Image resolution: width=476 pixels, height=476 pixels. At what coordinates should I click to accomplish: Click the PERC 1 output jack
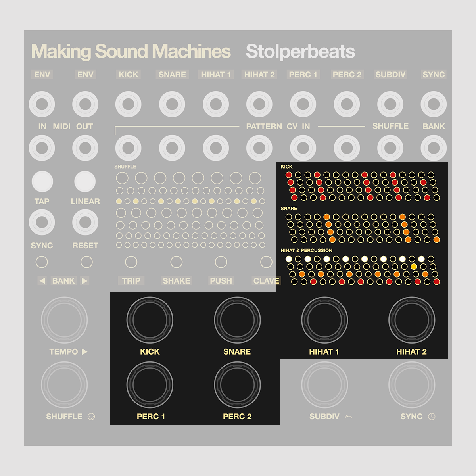303,104
